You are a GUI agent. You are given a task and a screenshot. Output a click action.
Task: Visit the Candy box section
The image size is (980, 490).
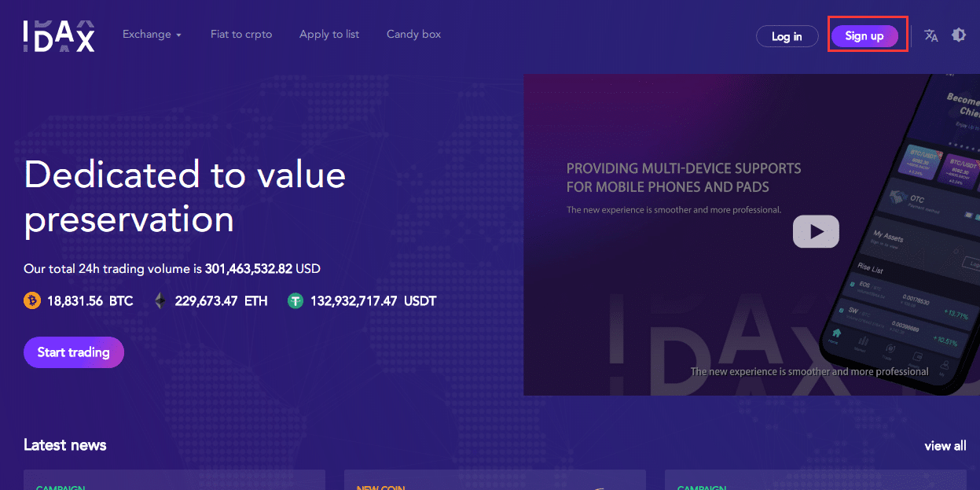[x=413, y=34]
